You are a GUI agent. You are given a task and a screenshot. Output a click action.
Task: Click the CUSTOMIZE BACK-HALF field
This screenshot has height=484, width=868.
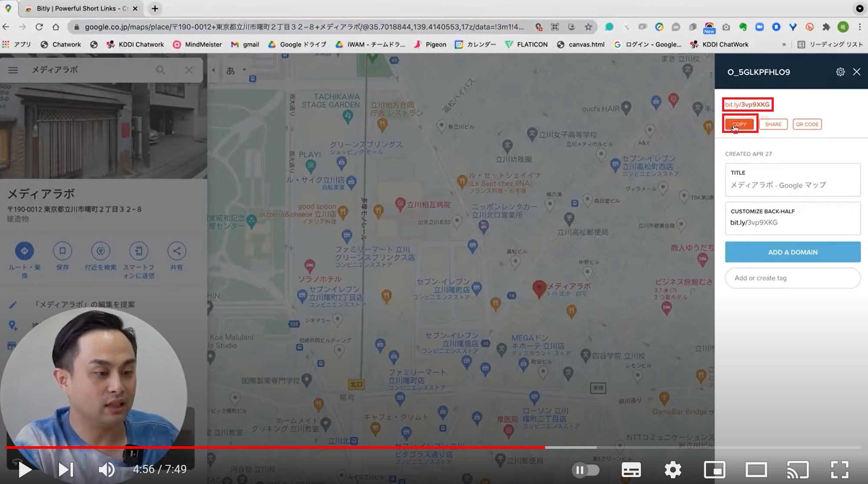click(x=792, y=218)
